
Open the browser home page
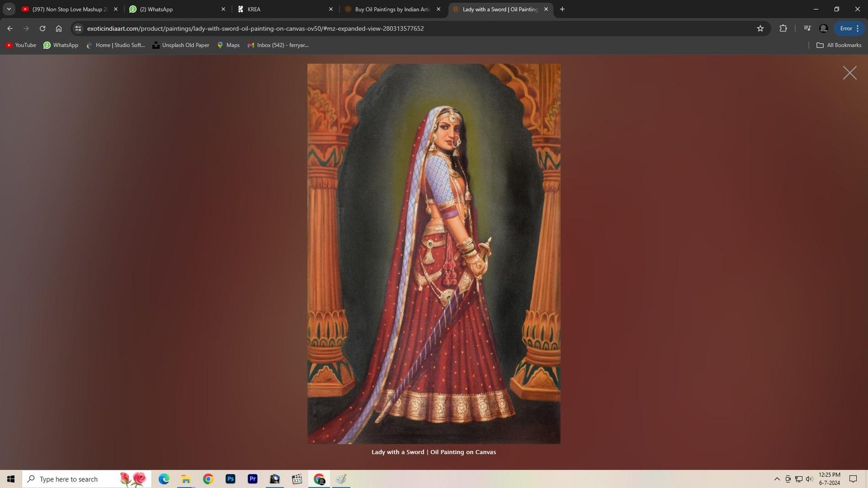pos(59,28)
